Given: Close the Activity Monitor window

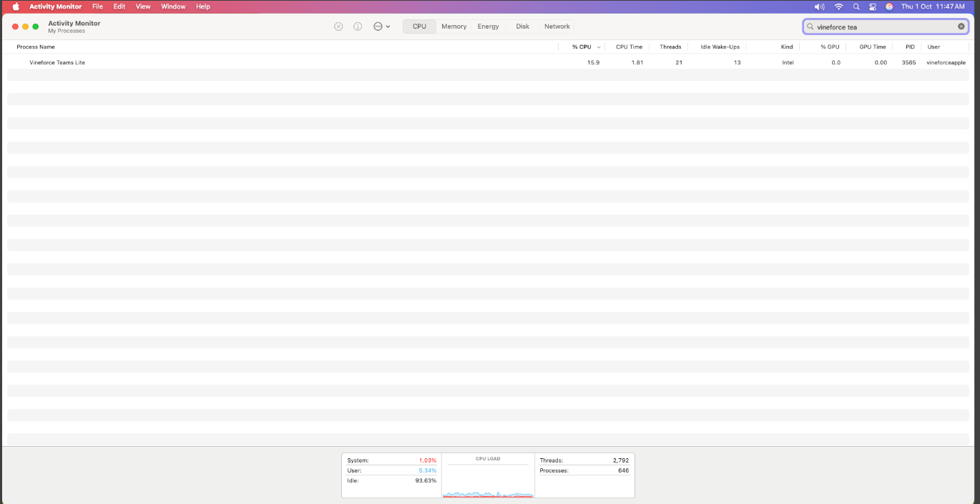Looking at the screenshot, I should point(16,26).
